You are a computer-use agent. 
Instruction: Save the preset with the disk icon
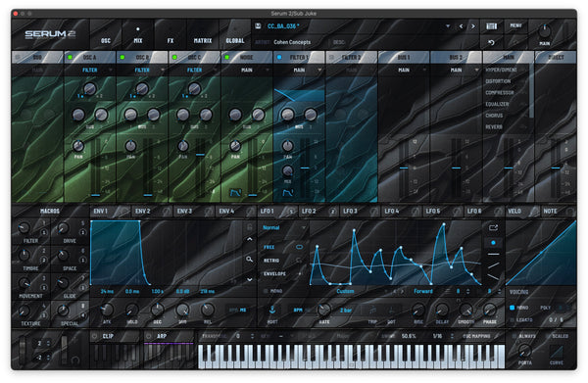click(258, 25)
